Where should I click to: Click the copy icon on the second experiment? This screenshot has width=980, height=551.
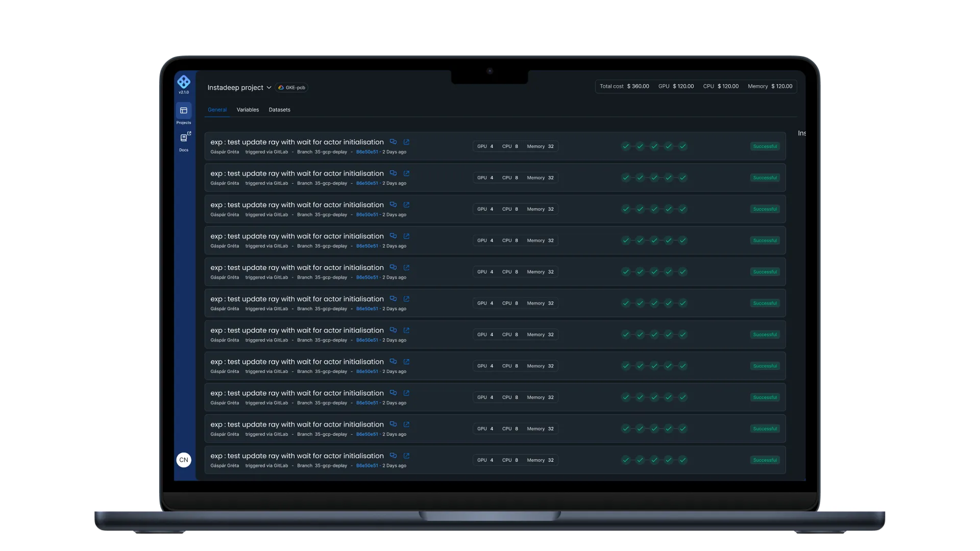pyautogui.click(x=393, y=173)
